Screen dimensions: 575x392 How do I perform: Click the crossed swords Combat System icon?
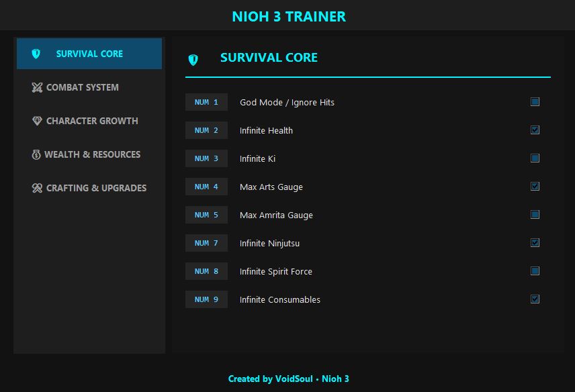coord(37,87)
